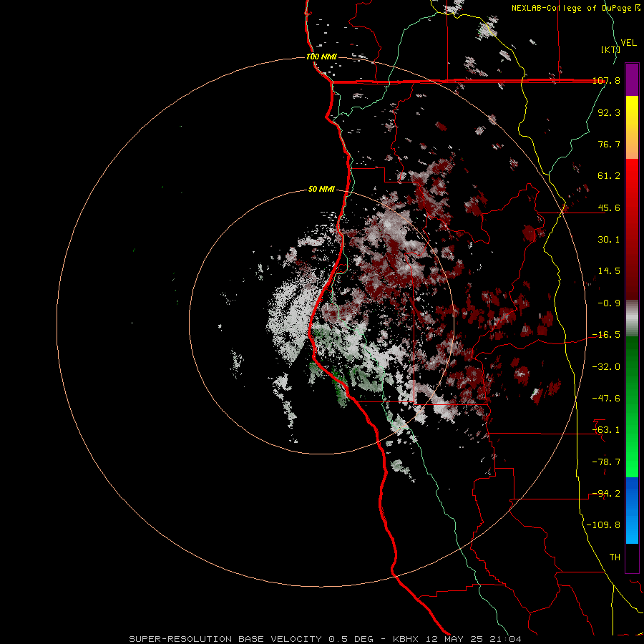The image size is (644, 644).
Task: Pick the gray near-zero segment of the color bar
Action: click(632, 318)
